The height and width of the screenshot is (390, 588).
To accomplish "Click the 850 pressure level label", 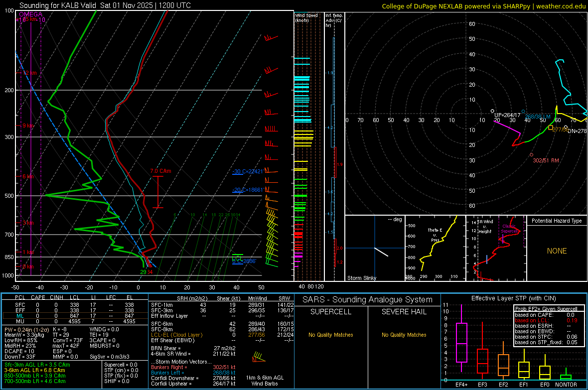I will click(9, 257).
